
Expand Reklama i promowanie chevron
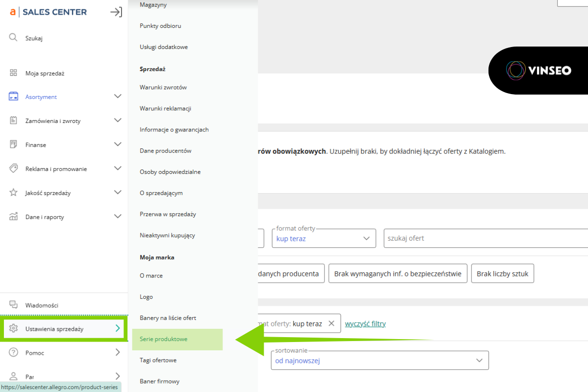(118, 169)
